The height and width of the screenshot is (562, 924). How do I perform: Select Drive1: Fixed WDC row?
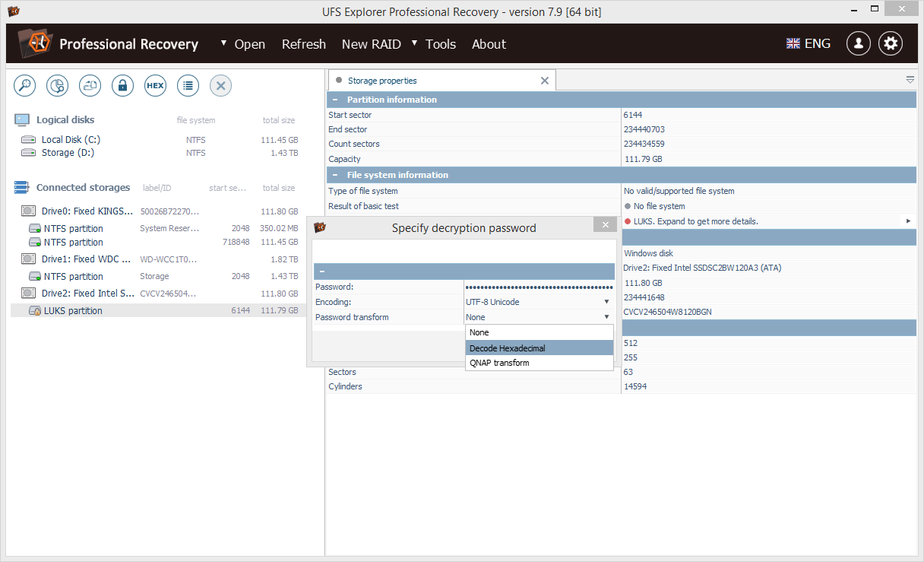(x=159, y=259)
